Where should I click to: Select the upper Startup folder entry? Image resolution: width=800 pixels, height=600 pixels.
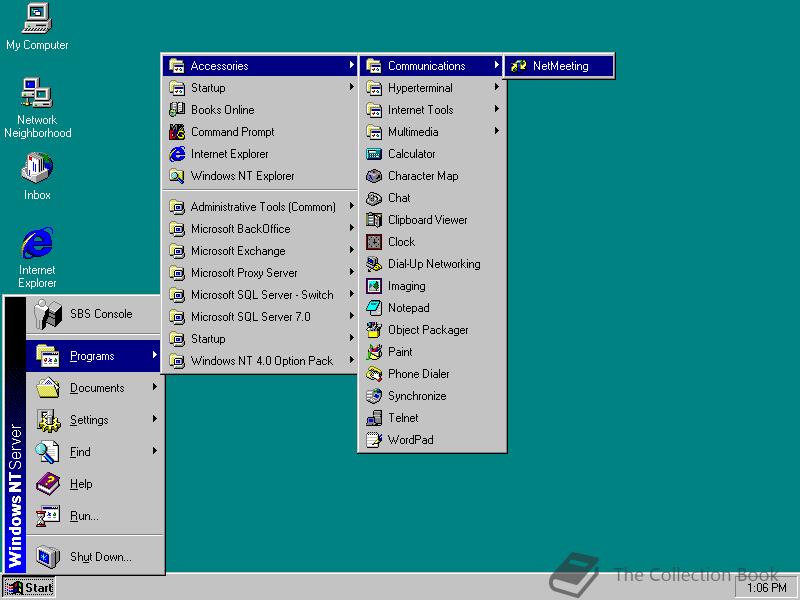pos(260,88)
